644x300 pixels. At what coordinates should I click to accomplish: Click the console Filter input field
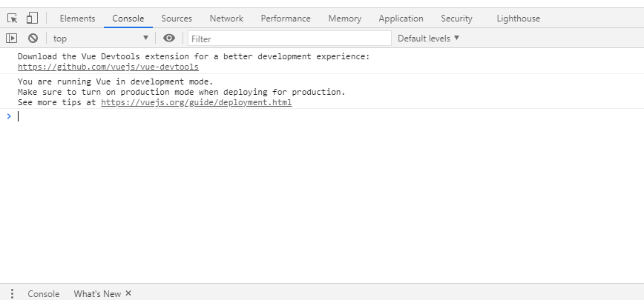click(x=289, y=39)
